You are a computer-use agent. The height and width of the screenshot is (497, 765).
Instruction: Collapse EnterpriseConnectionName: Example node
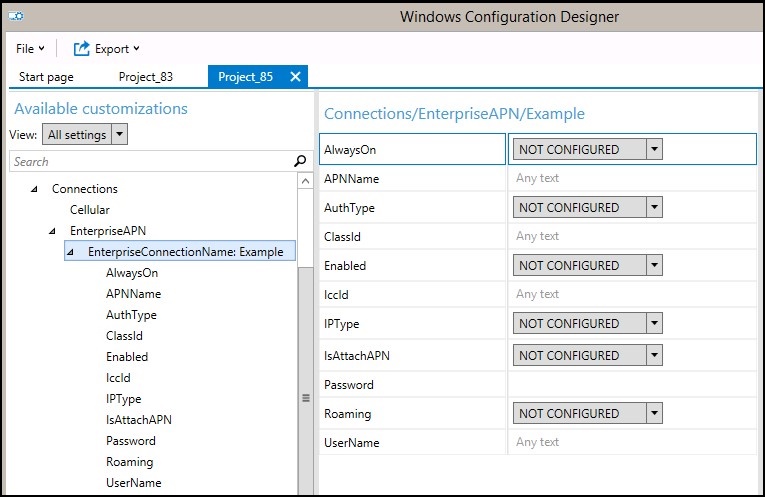coord(70,252)
